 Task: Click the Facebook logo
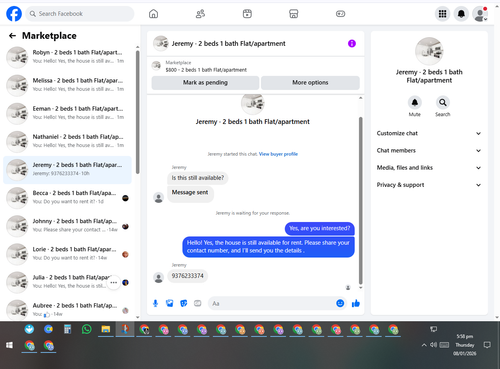(14, 14)
